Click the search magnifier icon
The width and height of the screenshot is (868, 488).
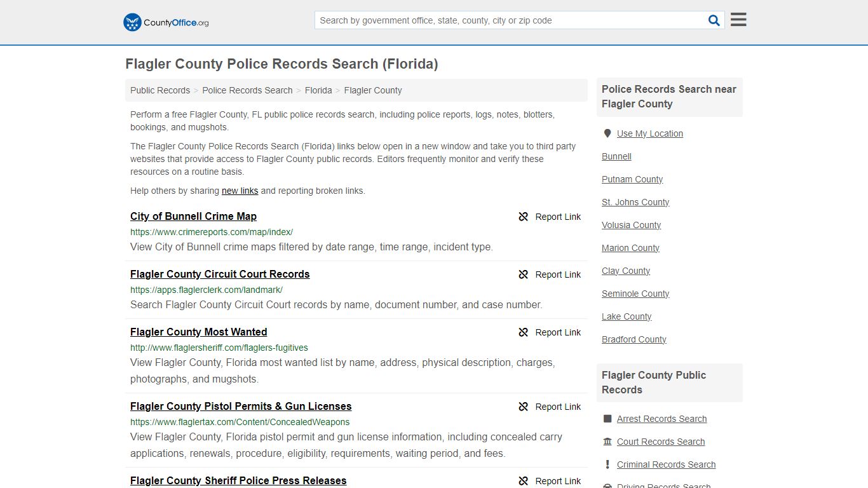(x=714, y=20)
